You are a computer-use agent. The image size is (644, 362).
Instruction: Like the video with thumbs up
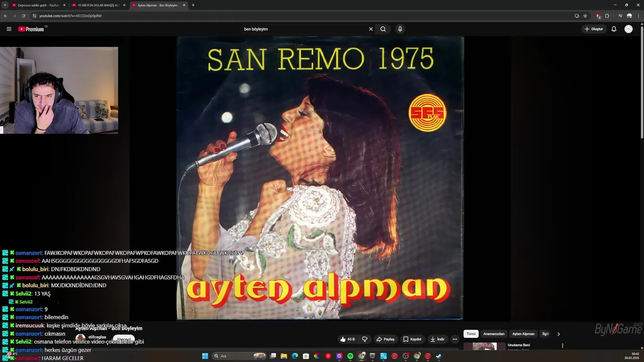(x=347, y=339)
